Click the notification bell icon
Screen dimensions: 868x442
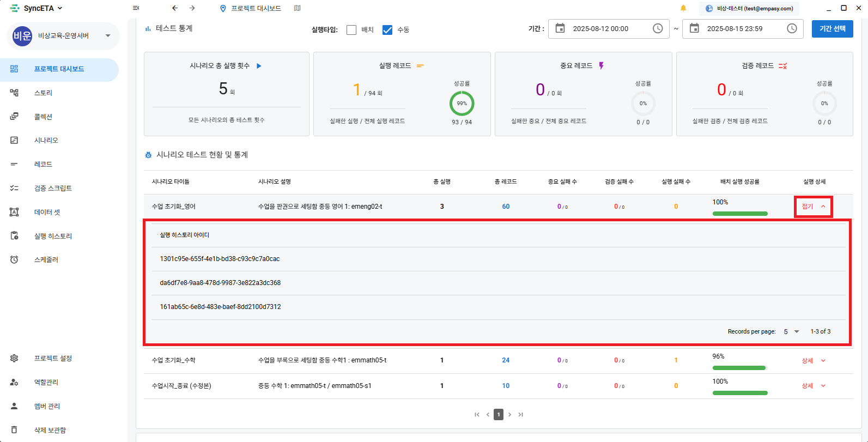683,8
